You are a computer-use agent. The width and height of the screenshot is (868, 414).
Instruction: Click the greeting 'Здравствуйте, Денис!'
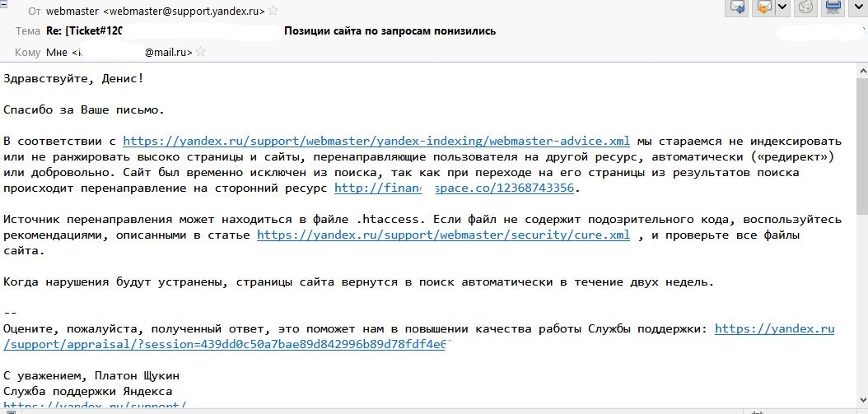tap(73, 78)
